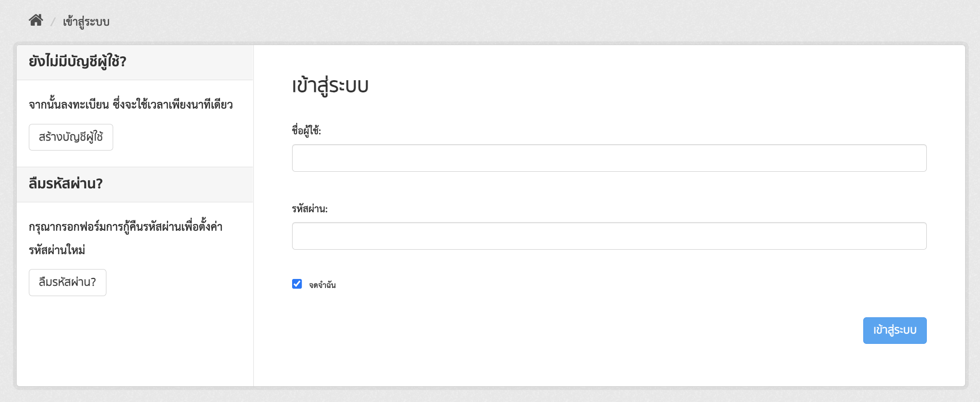The height and width of the screenshot is (402, 980).
Task: Click the ลืมรหัสผ่าน? sidebar heading
Action: point(66,184)
